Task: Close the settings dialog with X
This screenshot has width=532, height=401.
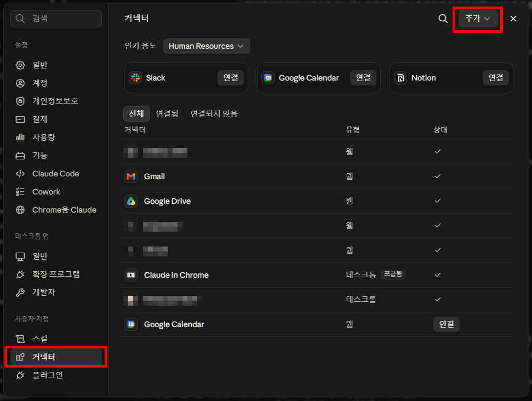Action: point(513,19)
